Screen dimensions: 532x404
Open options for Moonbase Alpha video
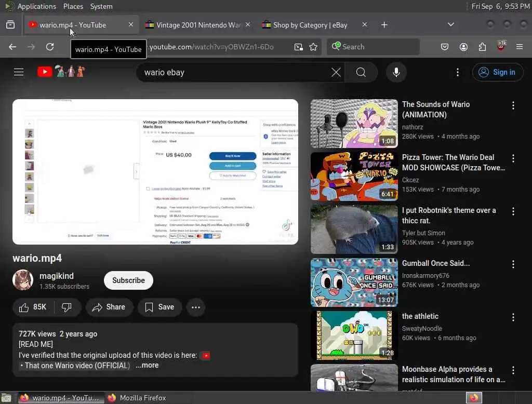pyautogui.click(x=513, y=370)
